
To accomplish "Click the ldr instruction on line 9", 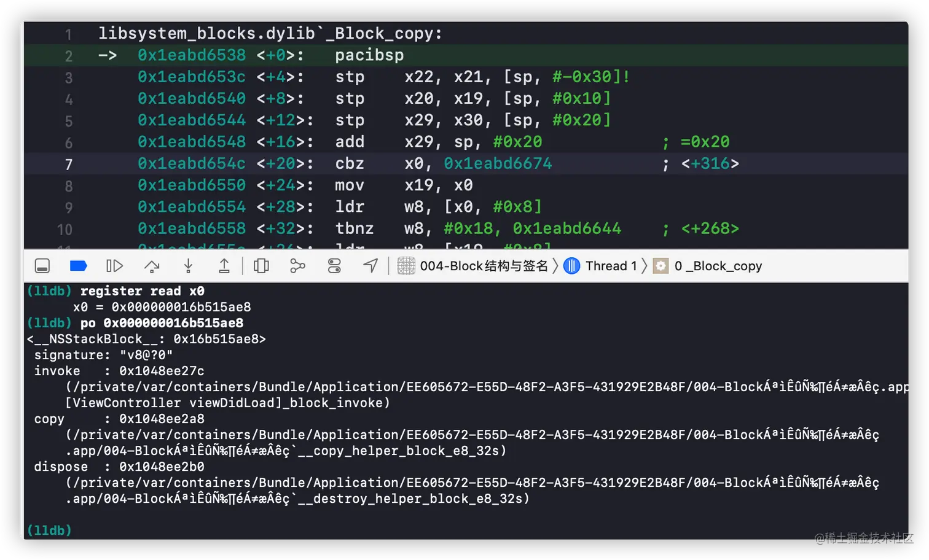I will point(350,206).
